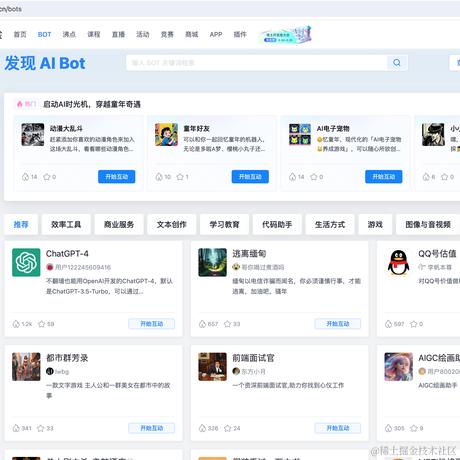Start interaction with ChatGPT-4 bot

pos(152,324)
